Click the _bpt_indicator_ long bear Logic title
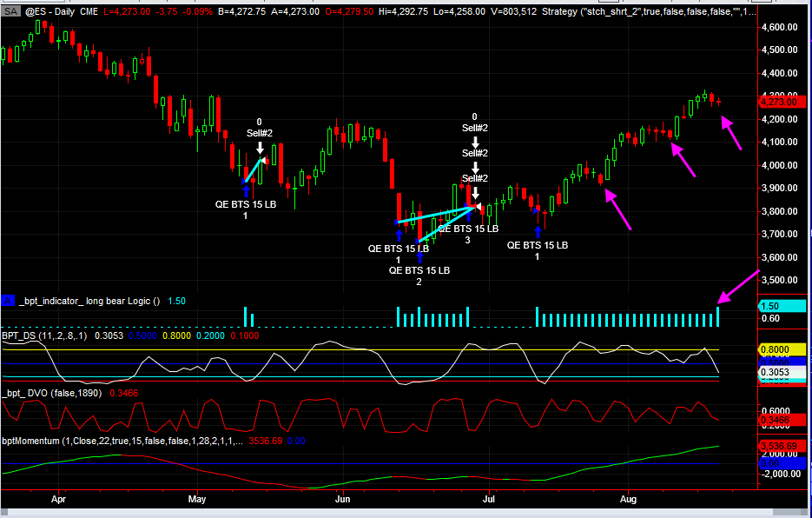The height and width of the screenshot is (518, 812). coord(89,301)
